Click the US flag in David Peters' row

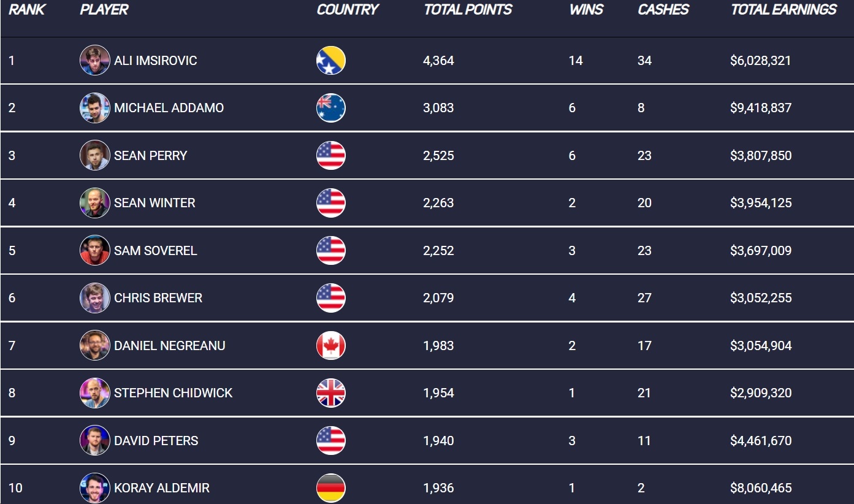coord(331,440)
